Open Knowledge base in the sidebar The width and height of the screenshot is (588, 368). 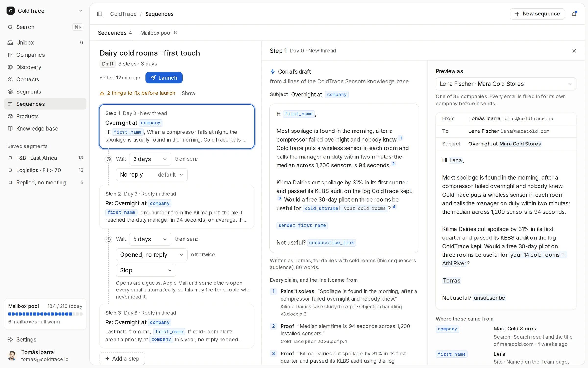tap(45, 128)
